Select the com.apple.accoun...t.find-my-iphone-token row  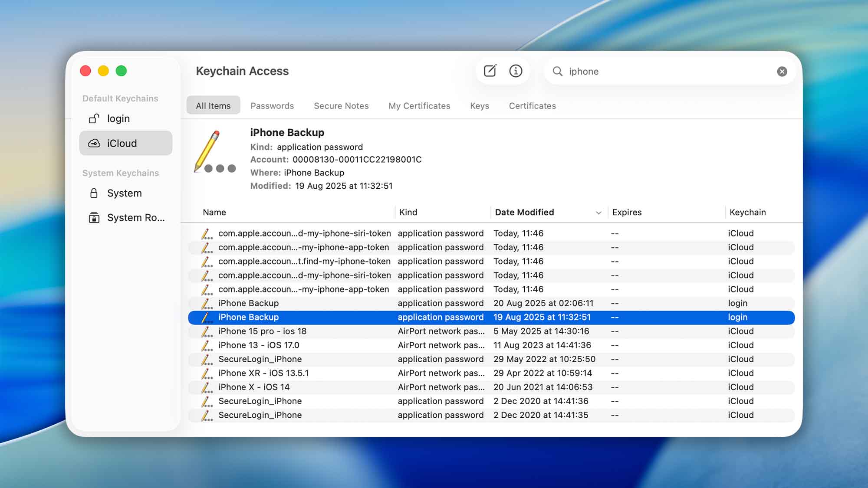tap(491, 262)
